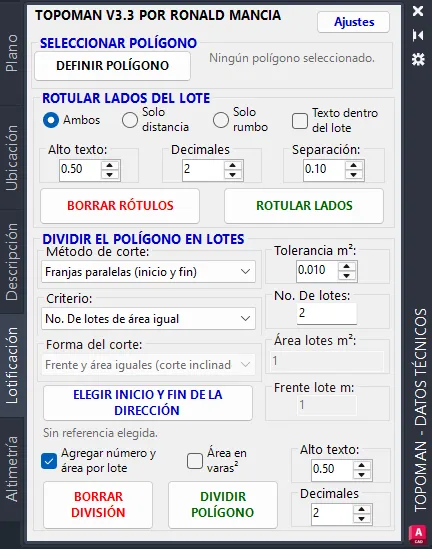The height and width of the screenshot is (549, 432).
Task: Increase Alto texto in the division section
Action: click(x=362, y=465)
